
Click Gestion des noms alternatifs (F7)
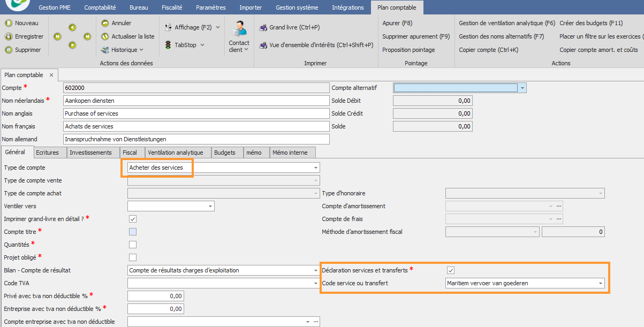click(x=502, y=36)
